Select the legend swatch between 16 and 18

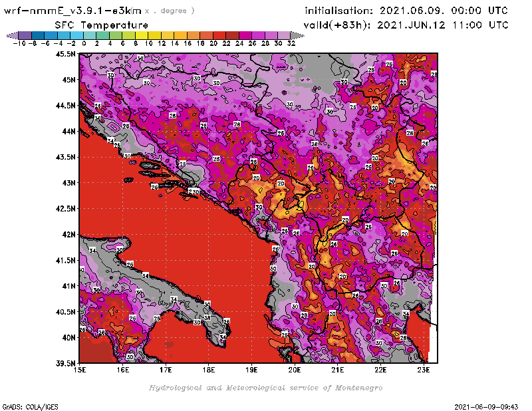tap(194, 35)
